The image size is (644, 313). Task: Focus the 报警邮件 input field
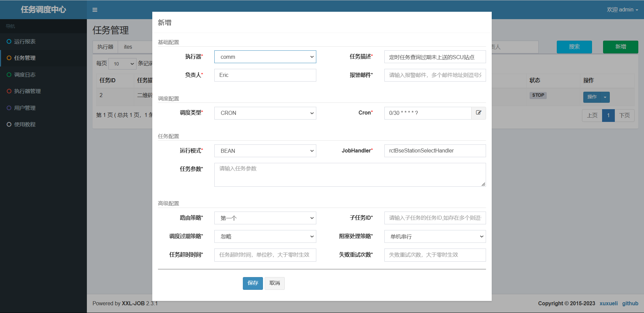click(435, 75)
